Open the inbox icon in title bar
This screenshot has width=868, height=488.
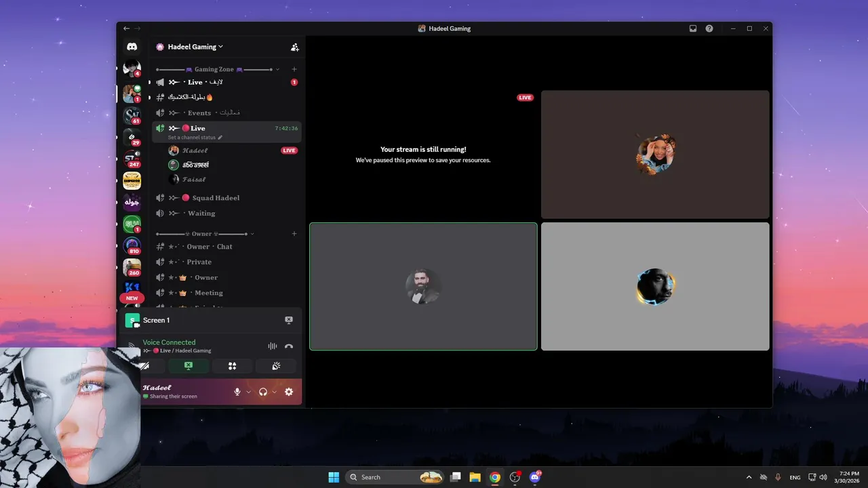coord(693,28)
